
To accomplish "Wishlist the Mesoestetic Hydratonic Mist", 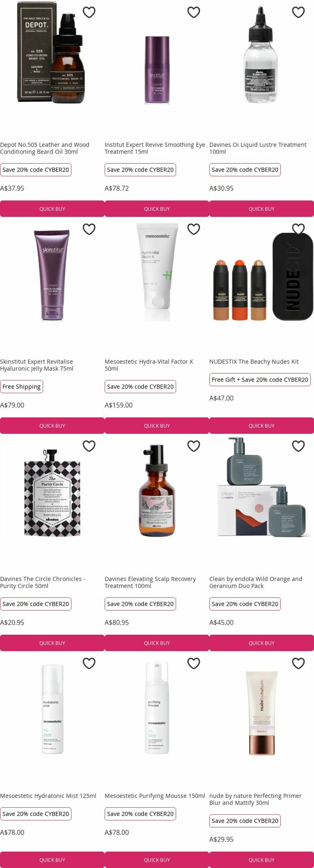I will [89, 663].
